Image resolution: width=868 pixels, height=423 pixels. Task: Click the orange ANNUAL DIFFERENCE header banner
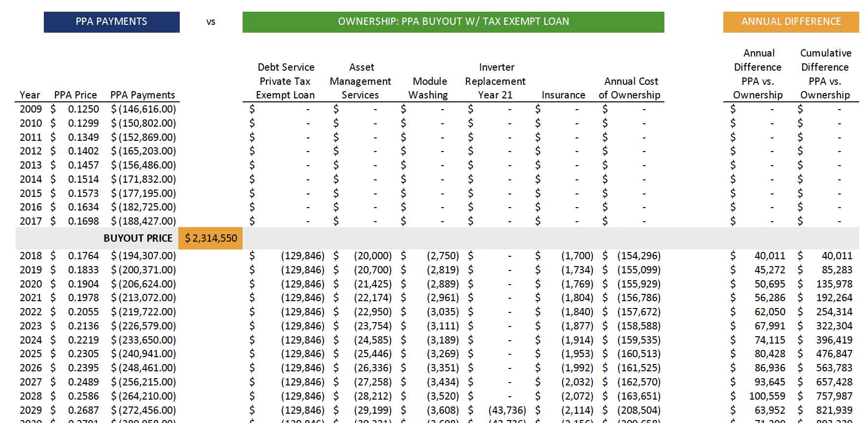(x=791, y=22)
